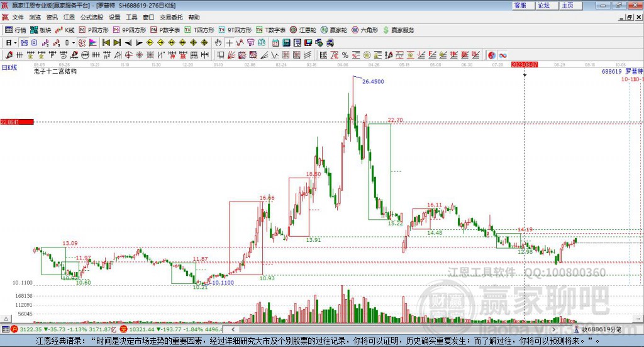Open the P数字表 tool
This screenshot has height=347, width=644.
(x=165, y=30)
